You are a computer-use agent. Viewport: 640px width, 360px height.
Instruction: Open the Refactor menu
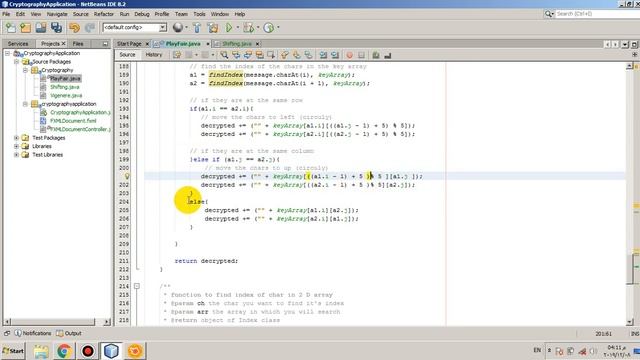tap(104, 14)
